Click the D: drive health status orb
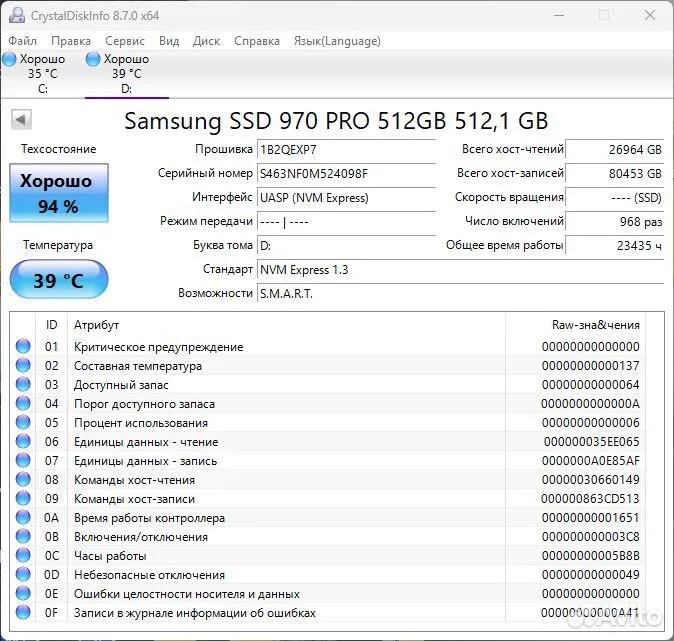 93,60
